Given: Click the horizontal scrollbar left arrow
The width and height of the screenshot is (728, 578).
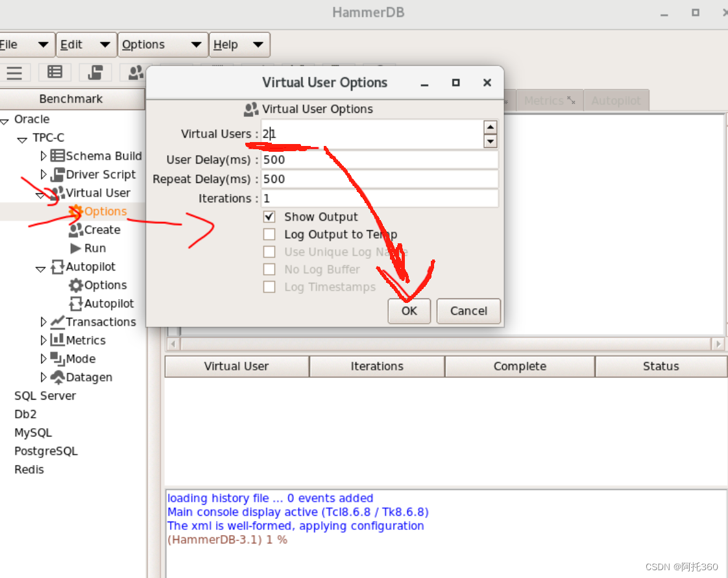Looking at the screenshot, I should tap(173, 344).
